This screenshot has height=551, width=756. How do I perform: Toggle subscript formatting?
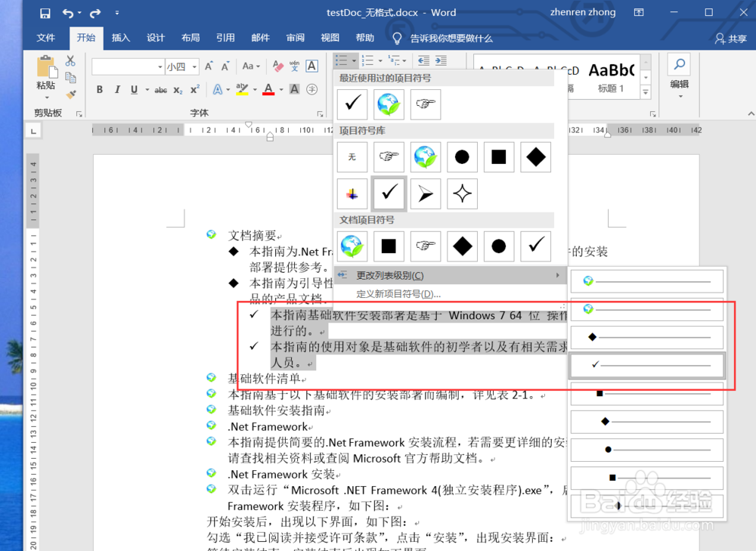click(178, 90)
